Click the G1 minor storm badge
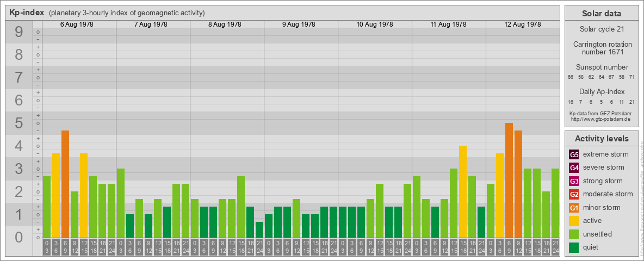Screen dimensions: 644x261 point(574,208)
